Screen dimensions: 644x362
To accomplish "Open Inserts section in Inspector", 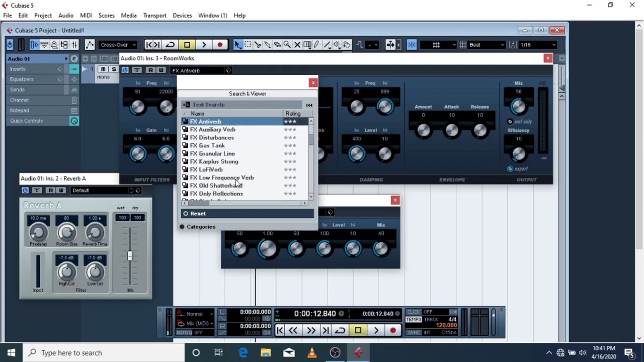I will tap(18, 69).
